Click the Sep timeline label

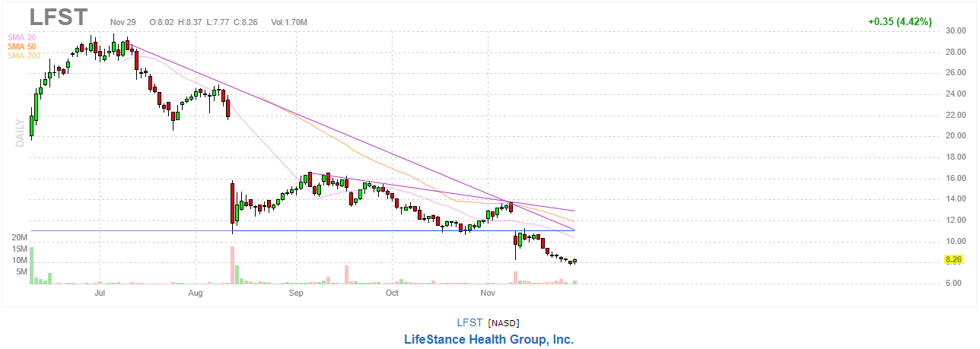point(295,292)
